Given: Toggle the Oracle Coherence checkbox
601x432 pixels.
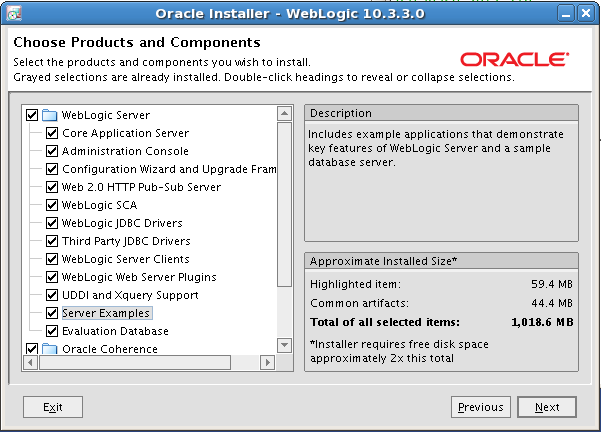Looking at the screenshot, I should [32, 349].
